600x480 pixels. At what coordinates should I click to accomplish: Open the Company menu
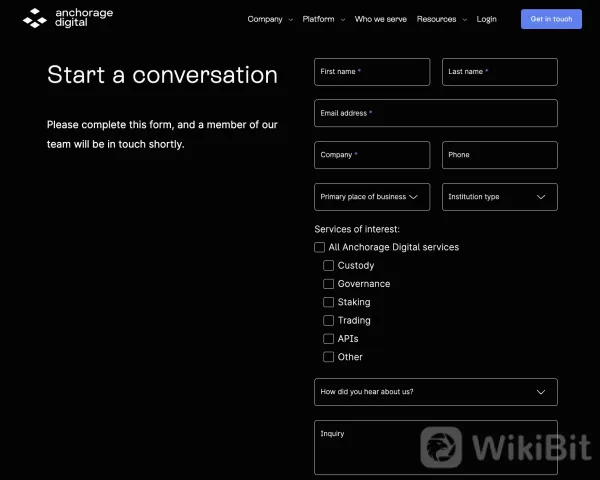[x=269, y=19]
